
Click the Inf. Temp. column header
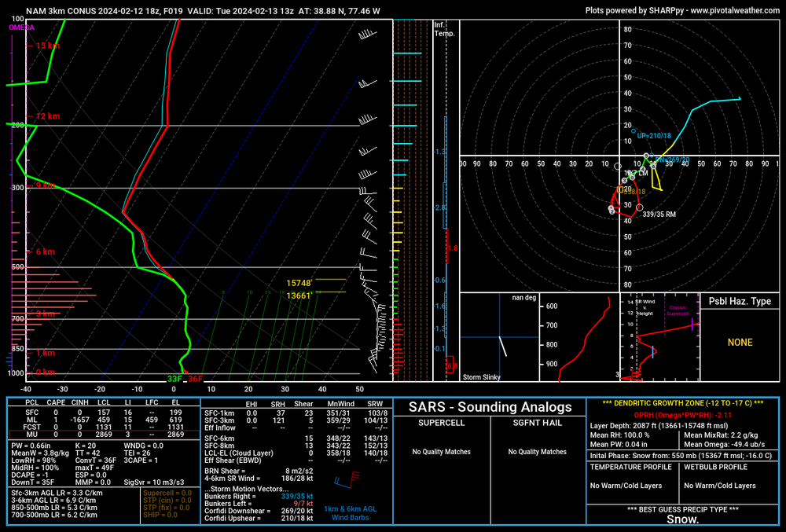(x=444, y=29)
